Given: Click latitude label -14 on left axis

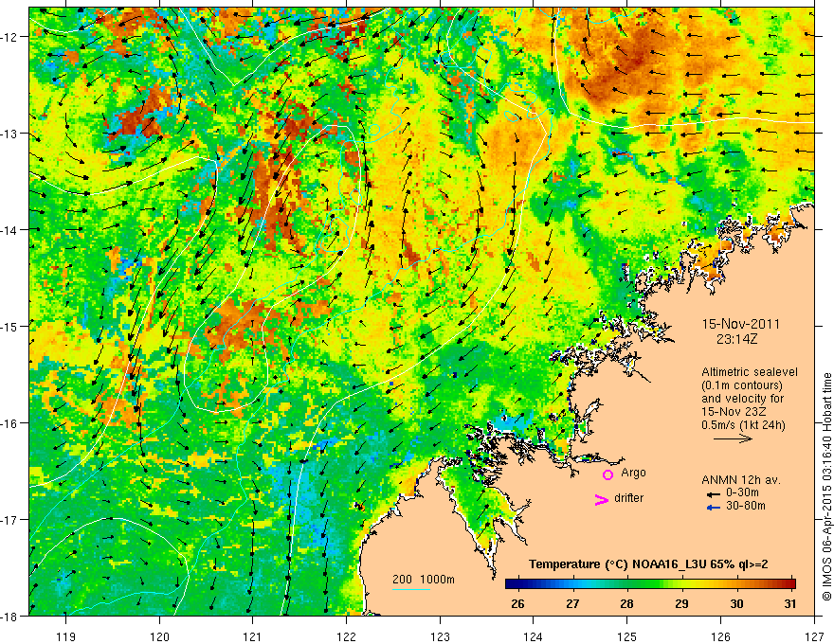Looking at the screenshot, I should pos(10,230).
